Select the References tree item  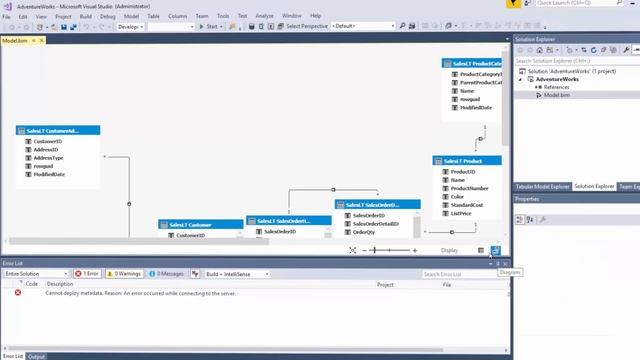556,87
